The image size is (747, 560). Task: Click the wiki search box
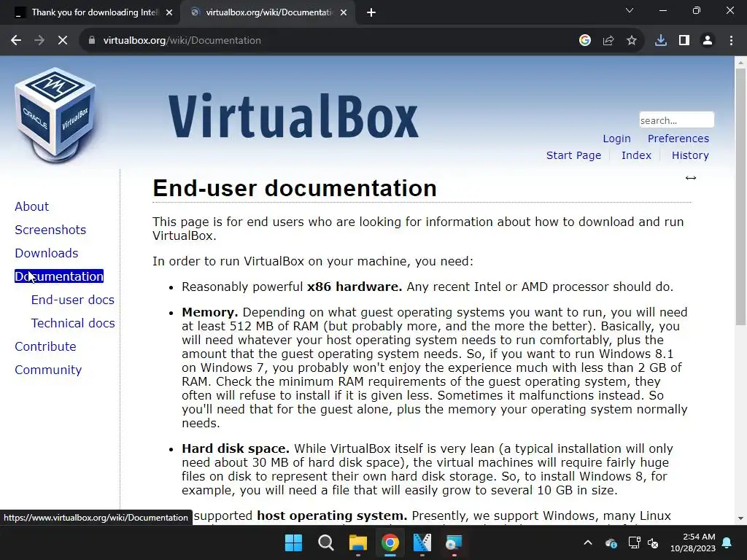coord(676,120)
